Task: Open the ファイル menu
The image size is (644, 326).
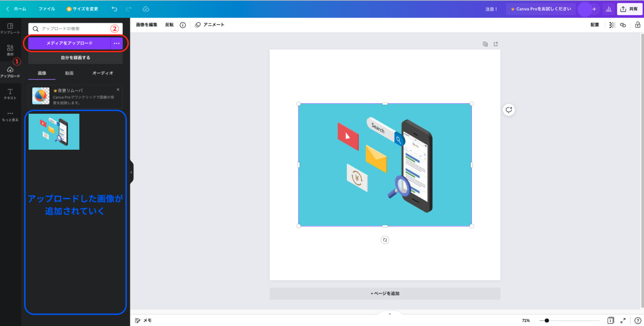Action: (x=47, y=8)
